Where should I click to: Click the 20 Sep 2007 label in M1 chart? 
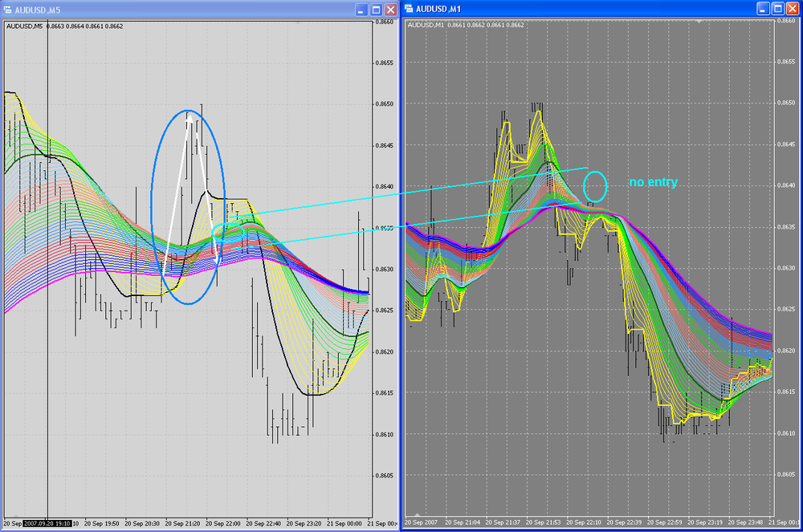tap(421, 522)
